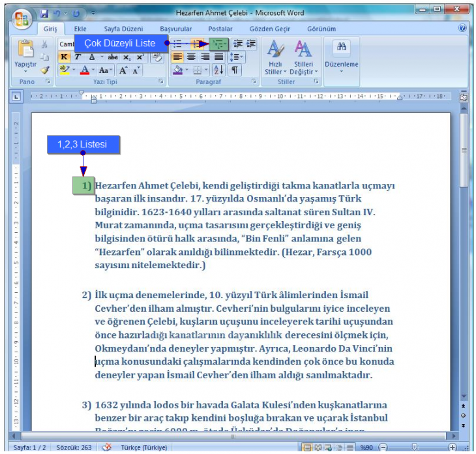This screenshot has width=476, height=454.
Task: Undo the last action
Action: [57, 13]
